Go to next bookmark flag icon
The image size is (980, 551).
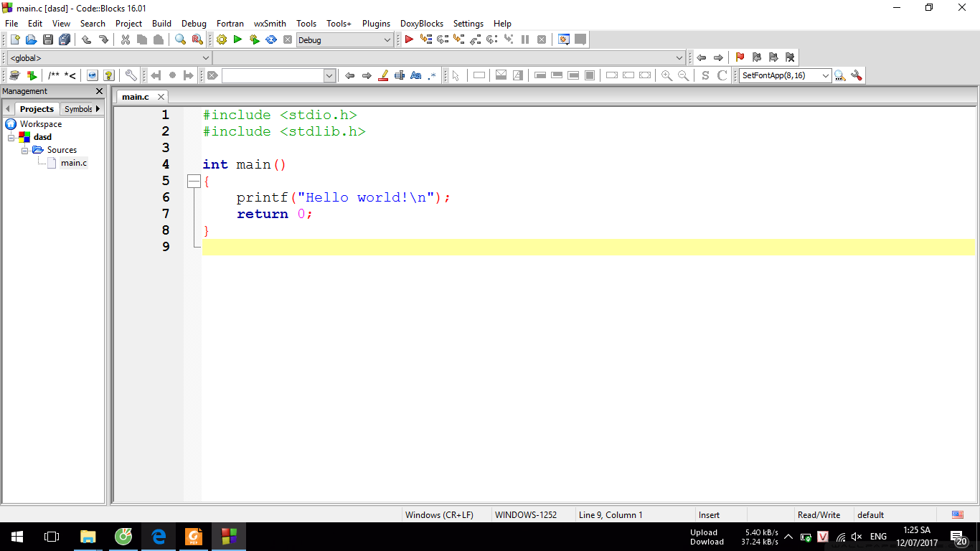773,57
